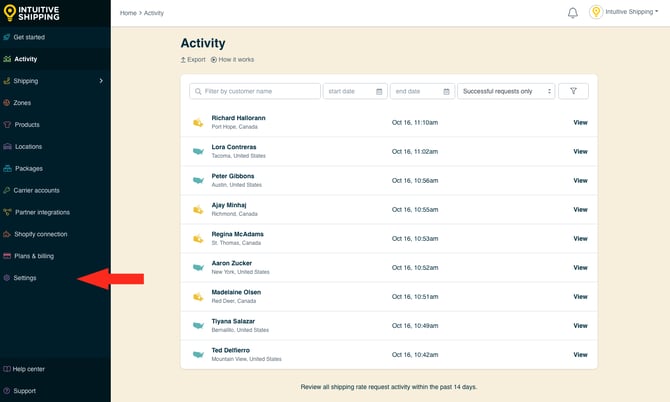
Task: Click the Carrier accounts key icon
Action: 6,190
